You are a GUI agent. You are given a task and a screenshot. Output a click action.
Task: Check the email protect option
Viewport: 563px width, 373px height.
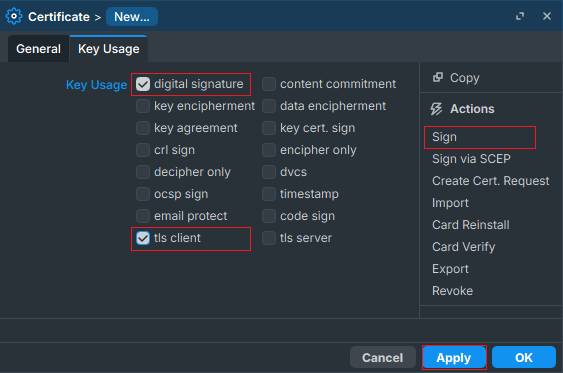click(143, 216)
